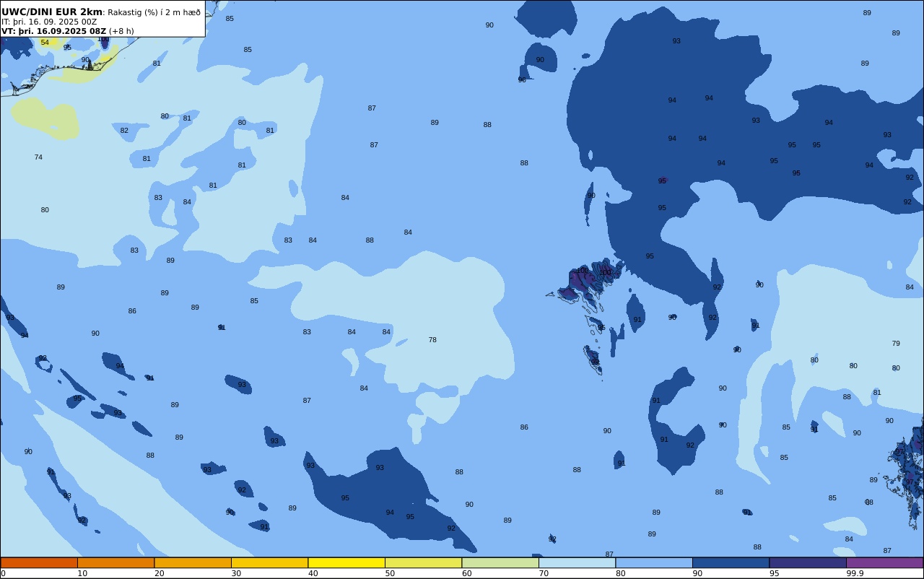Screen dimensions: 924x579
Task: Click the "74" humidity value on the map
Action: coord(38,157)
